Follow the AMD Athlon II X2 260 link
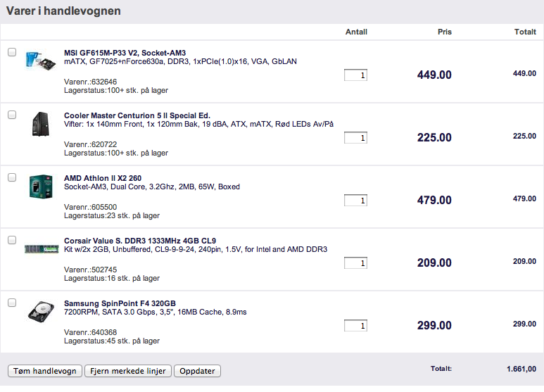This screenshot has height=392, width=544. pyautogui.click(x=103, y=178)
